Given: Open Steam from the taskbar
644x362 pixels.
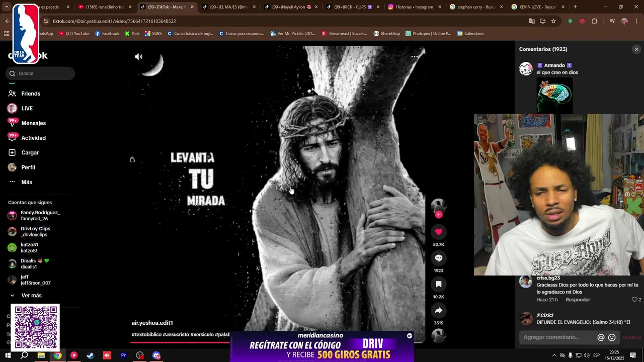Looking at the screenshot, I should click(91, 355).
